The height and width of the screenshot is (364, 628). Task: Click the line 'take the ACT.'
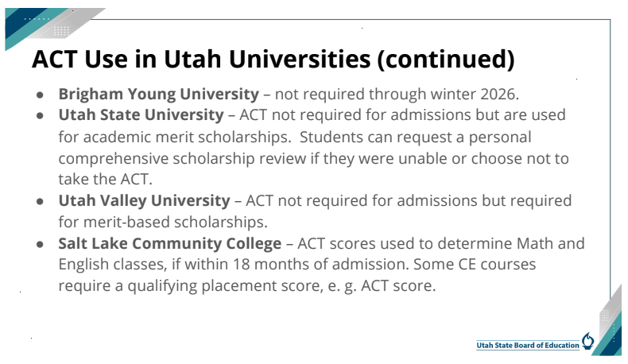click(x=106, y=180)
